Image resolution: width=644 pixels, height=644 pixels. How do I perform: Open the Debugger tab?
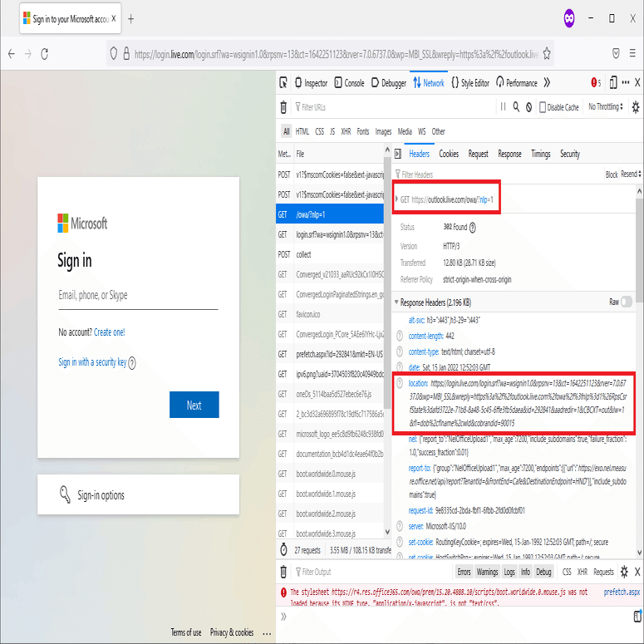(x=389, y=83)
